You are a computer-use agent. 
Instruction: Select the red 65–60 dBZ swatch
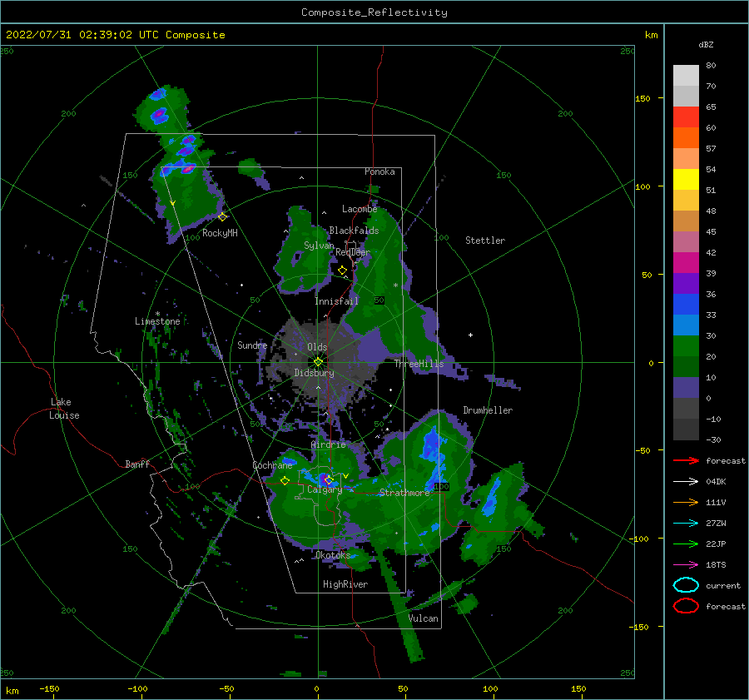tap(686, 117)
